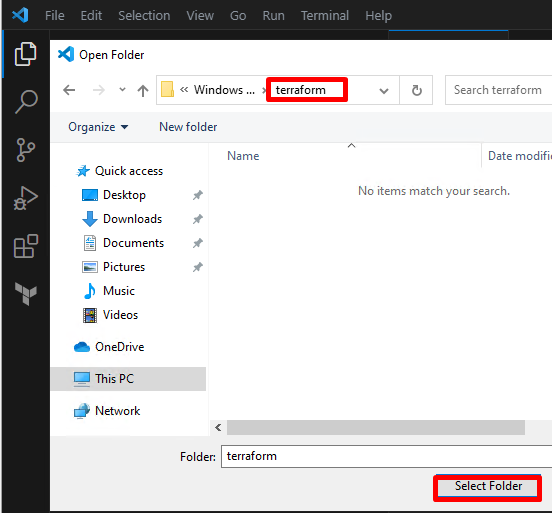Select Downloads in Quick access
This screenshot has height=513, width=552.
click(x=132, y=219)
